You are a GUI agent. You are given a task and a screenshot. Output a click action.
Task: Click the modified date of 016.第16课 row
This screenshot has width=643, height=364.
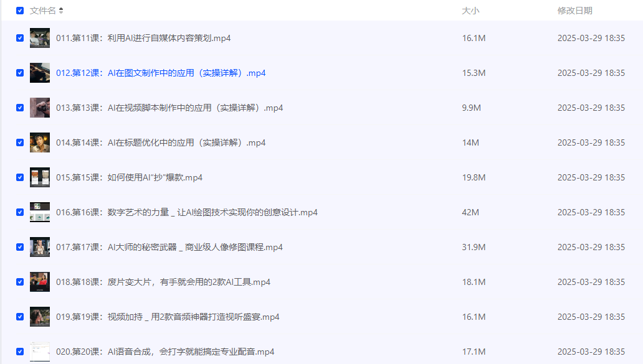tap(591, 212)
